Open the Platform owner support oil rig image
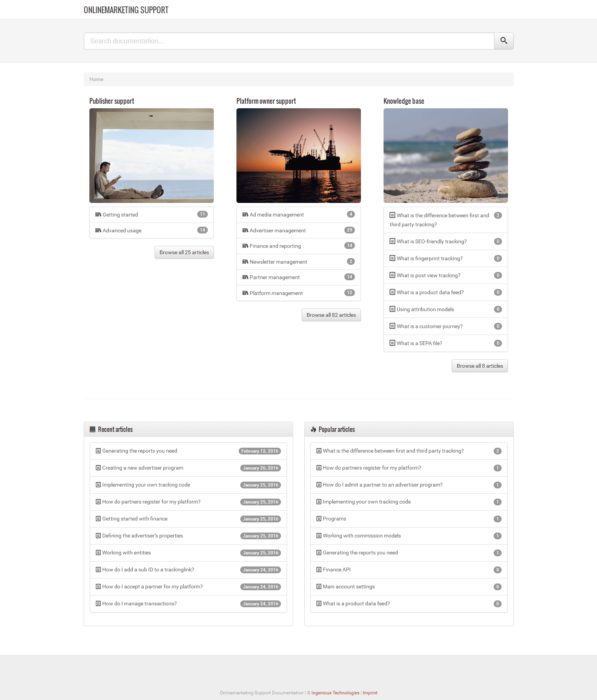Image resolution: width=597 pixels, height=700 pixels. 299,155
